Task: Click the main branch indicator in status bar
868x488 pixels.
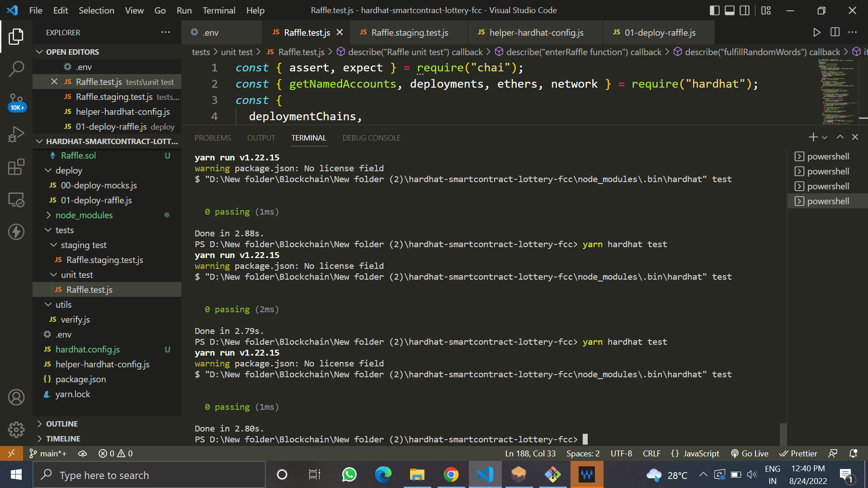Action: [x=47, y=453]
